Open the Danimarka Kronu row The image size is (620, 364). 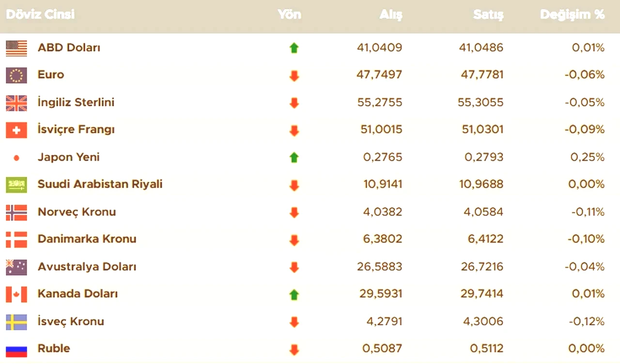pos(310,239)
